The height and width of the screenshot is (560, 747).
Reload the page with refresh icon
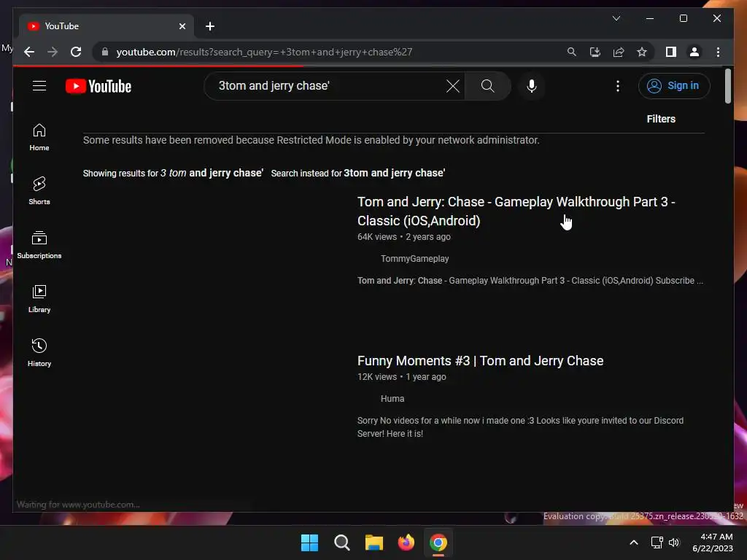coord(76,52)
